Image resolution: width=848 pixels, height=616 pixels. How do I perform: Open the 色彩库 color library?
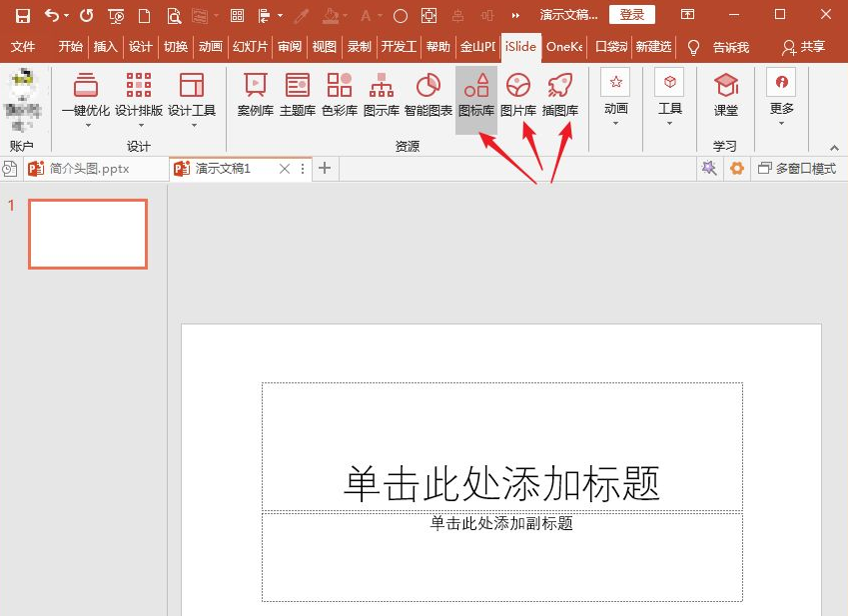[339, 96]
